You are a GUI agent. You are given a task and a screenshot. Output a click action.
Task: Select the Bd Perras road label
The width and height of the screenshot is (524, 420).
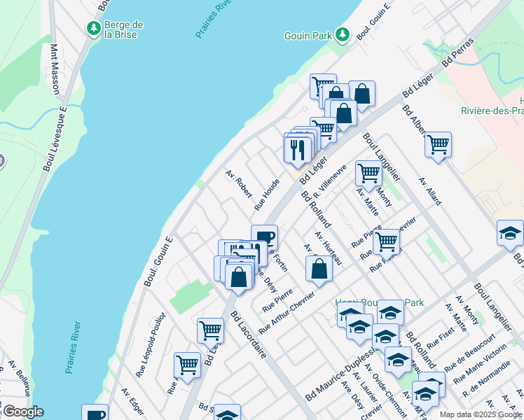(457, 52)
